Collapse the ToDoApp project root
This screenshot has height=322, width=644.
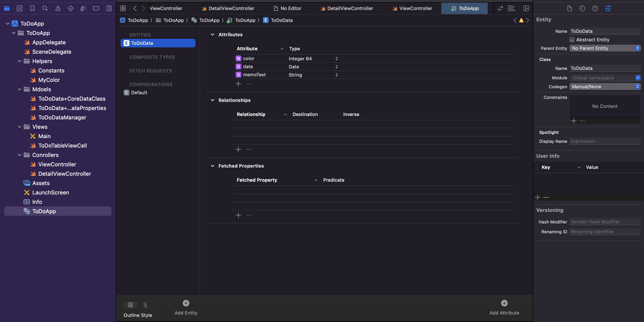(x=7, y=23)
